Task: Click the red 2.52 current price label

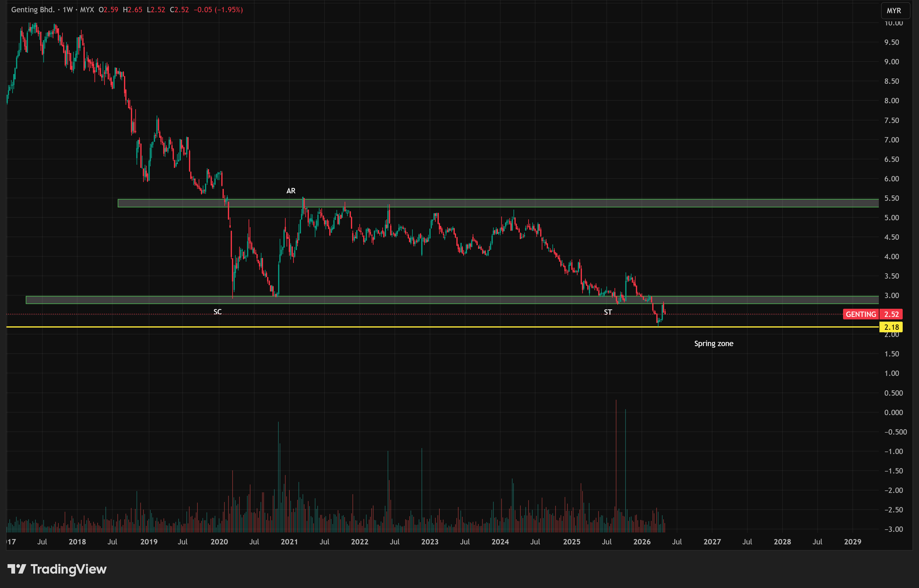Action: click(891, 314)
